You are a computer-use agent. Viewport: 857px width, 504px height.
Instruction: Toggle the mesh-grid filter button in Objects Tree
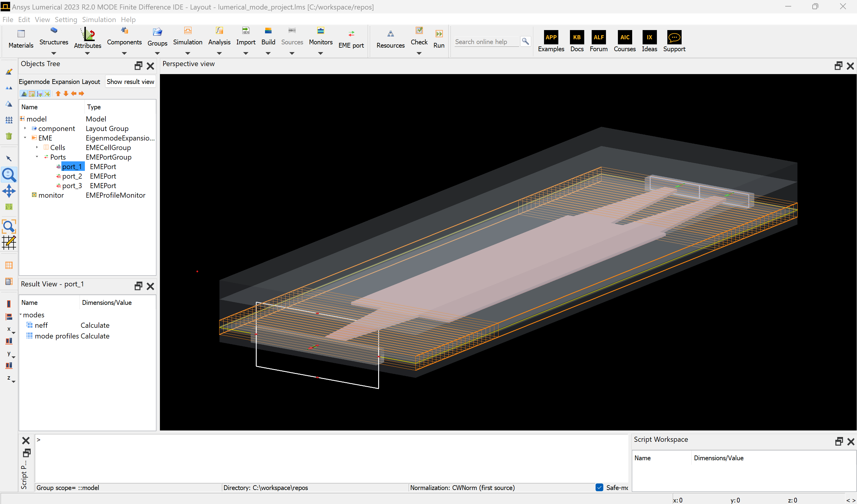[32, 93]
